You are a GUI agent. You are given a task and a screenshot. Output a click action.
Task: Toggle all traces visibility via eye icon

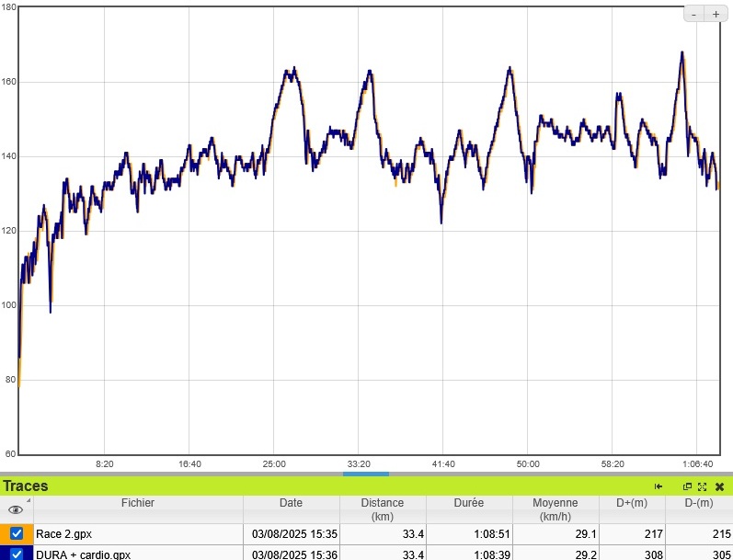15,509
